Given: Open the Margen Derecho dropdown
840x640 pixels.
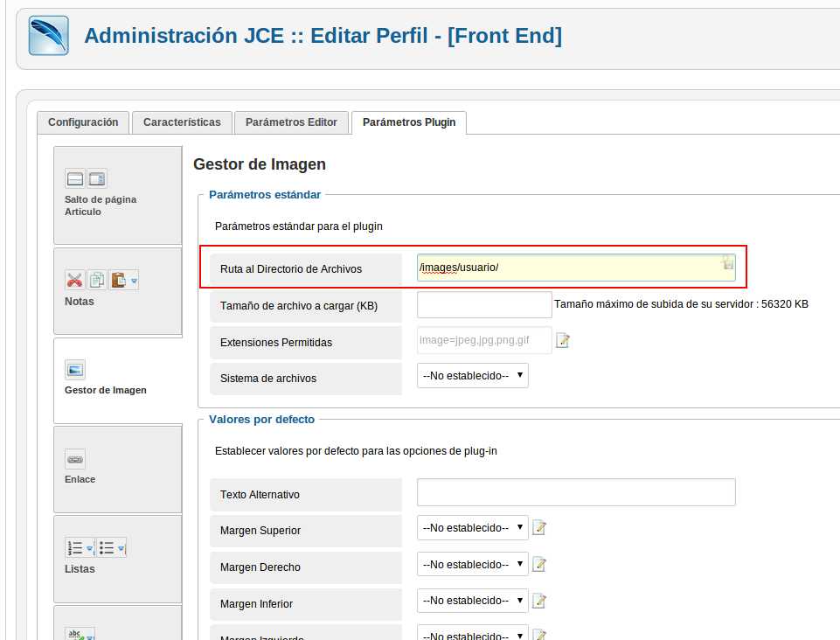Looking at the screenshot, I should [473, 565].
